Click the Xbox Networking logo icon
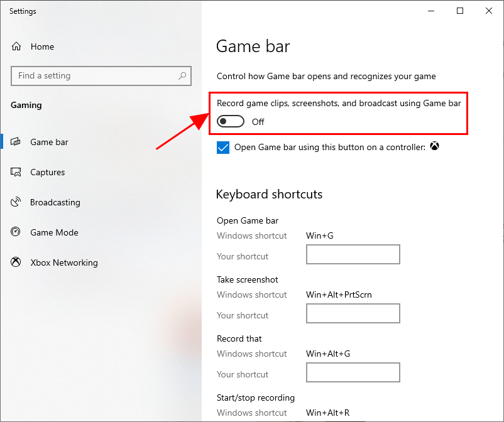 click(x=16, y=262)
